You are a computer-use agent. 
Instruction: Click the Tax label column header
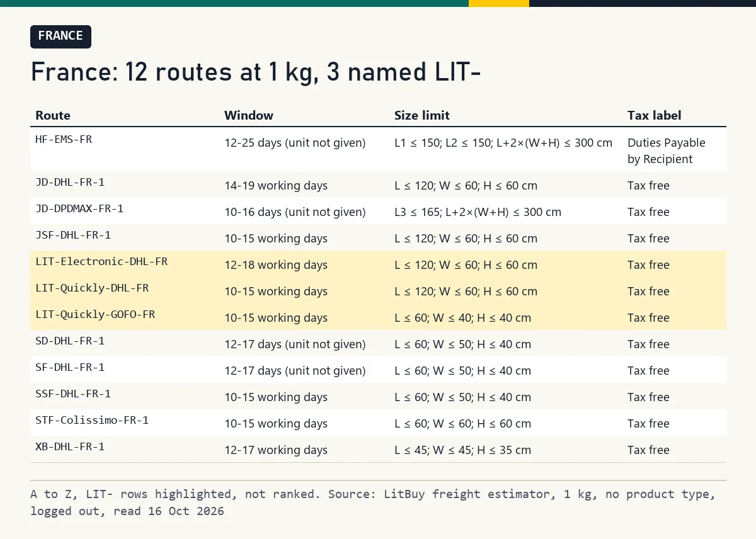(x=654, y=115)
